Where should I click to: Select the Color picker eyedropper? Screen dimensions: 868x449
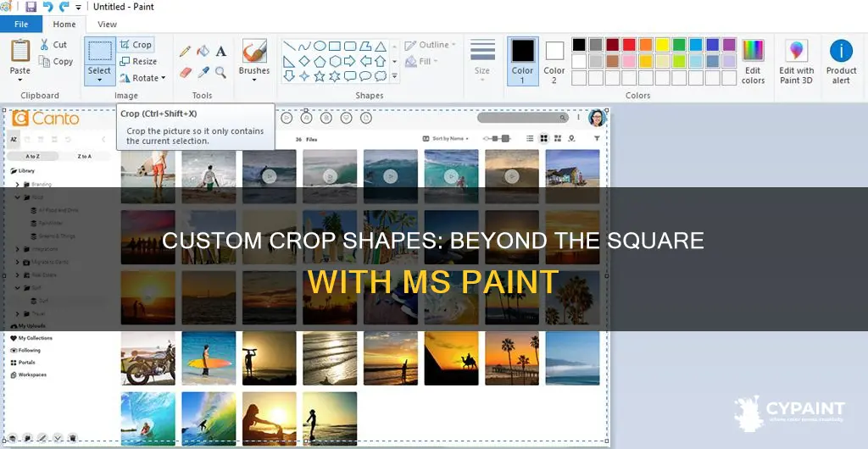pyautogui.click(x=203, y=72)
